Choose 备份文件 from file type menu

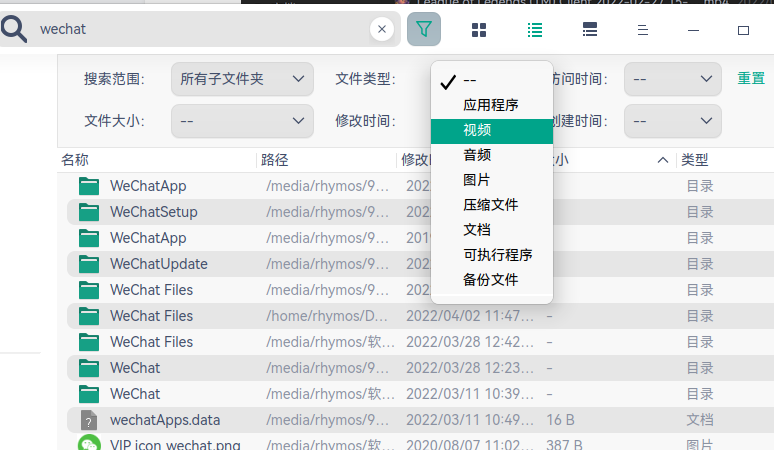(492, 280)
